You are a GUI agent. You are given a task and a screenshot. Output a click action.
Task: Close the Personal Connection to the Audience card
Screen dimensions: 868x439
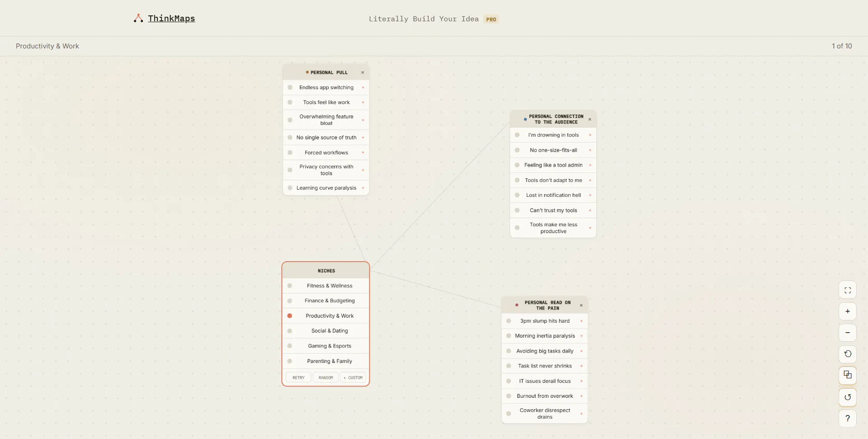click(590, 119)
